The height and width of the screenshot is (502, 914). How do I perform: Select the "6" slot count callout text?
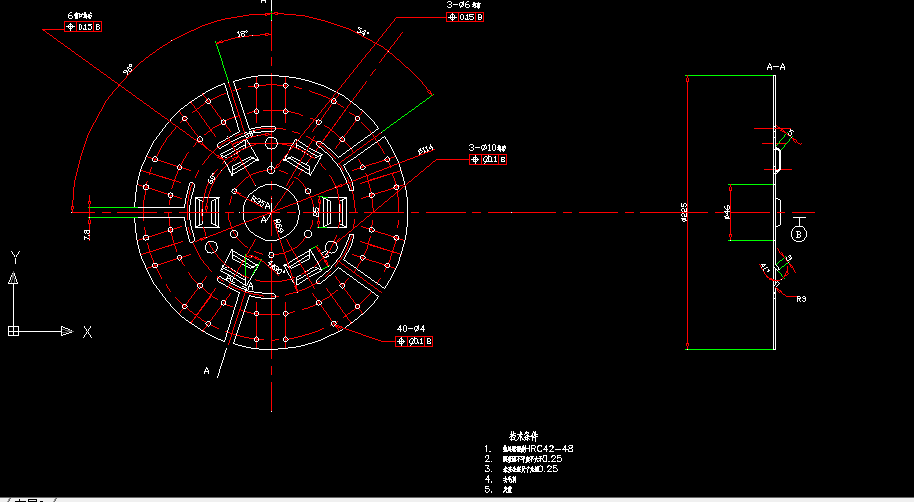pos(80,15)
